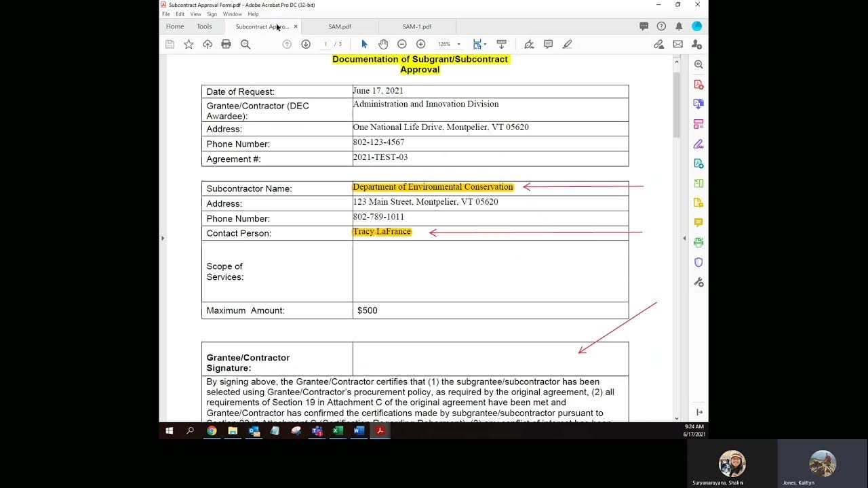The height and width of the screenshot is (488, 868).
Task: Switch to the Home tab
Action: [175, 26]
